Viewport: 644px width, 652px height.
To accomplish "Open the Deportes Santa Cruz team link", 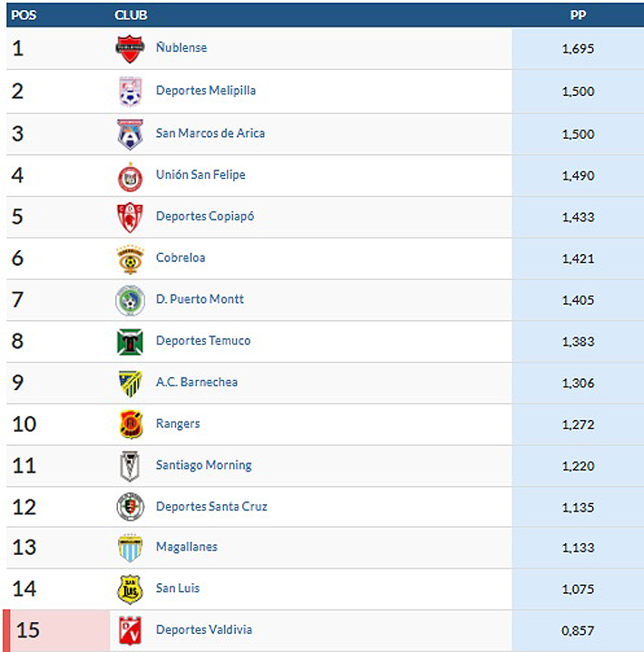I will [x=211, y=507].
